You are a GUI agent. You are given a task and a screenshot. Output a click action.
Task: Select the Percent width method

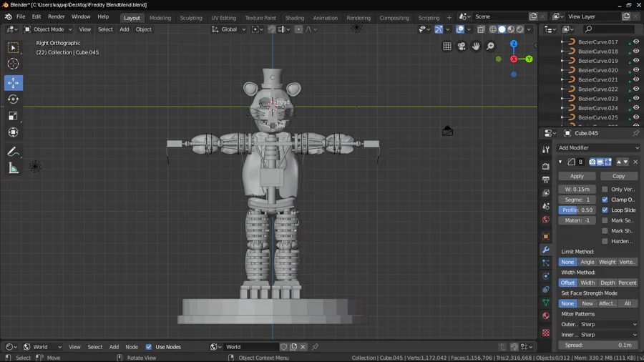coord(627,283)
